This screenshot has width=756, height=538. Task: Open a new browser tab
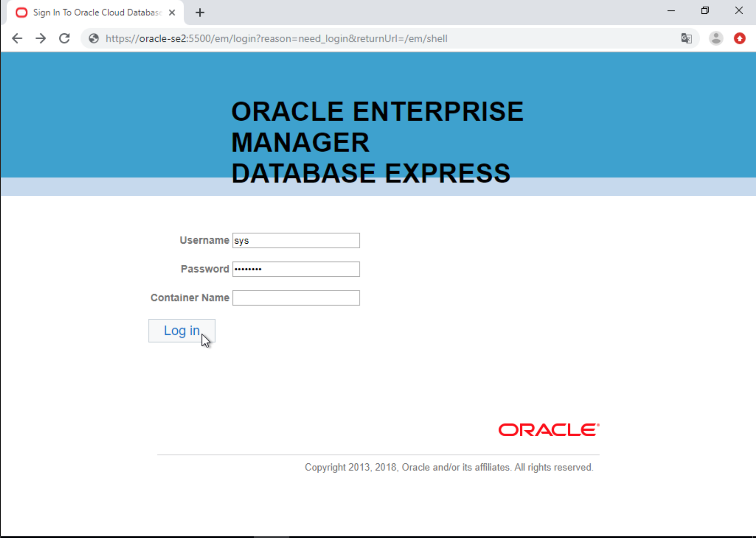coord(200,12)
